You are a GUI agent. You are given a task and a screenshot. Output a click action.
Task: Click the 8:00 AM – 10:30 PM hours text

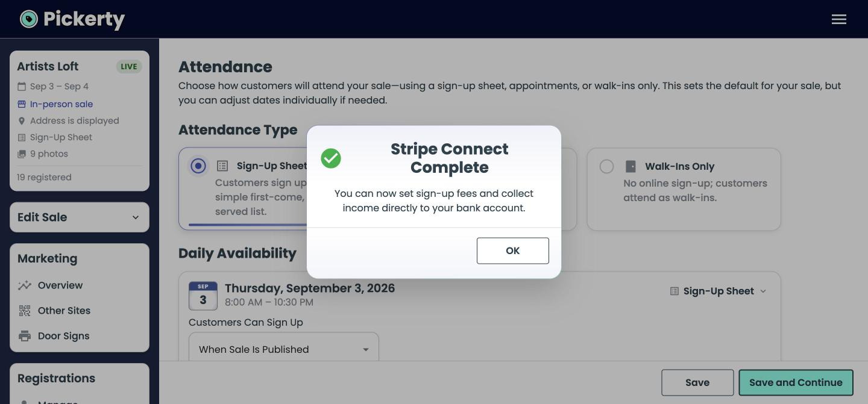click(x=269, y=302)
